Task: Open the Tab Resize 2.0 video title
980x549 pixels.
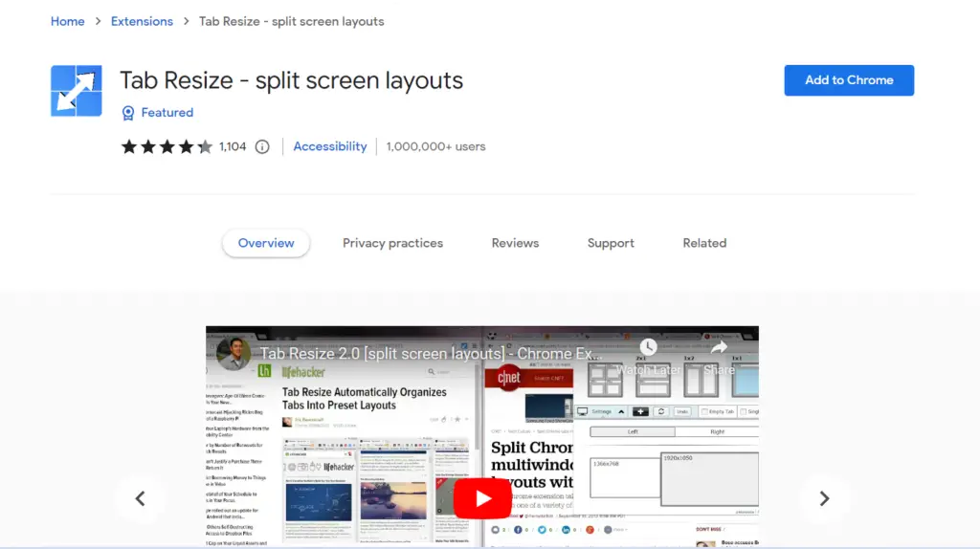Action: point(432,354)
